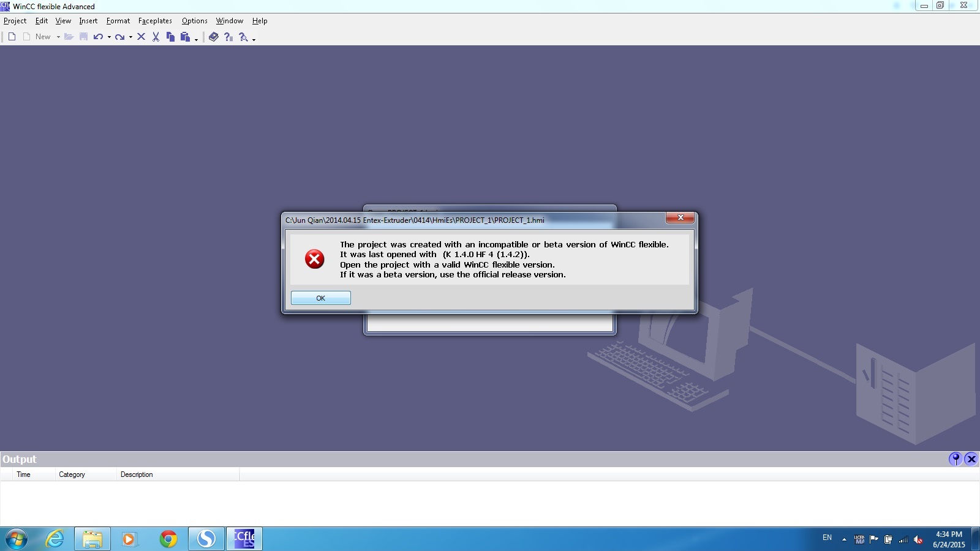The image size is (980, 551).
Task: Click the Undo arrow icon
Action: (98, 37)
